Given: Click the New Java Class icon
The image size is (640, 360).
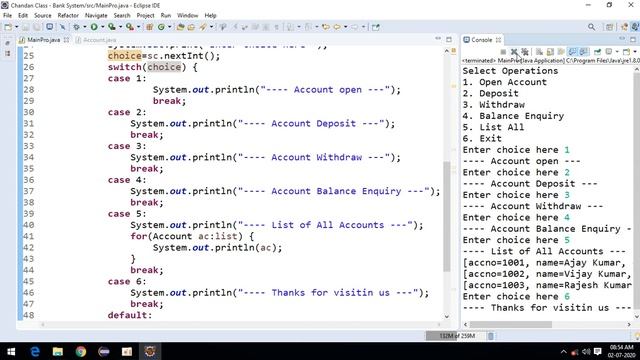Looking at the screenshot, I should point(161,27).
